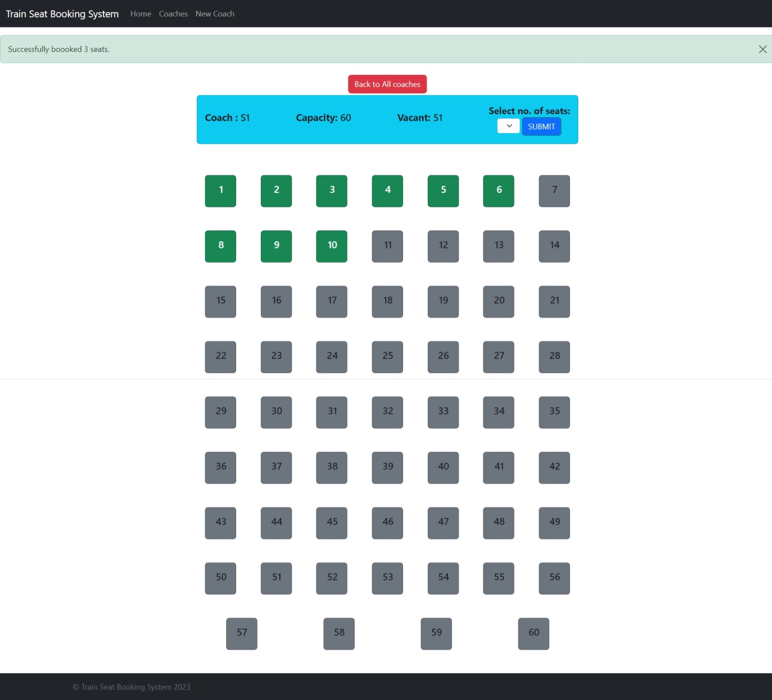
Task: Click the Train Seat Booking System title
Action: 62,14
